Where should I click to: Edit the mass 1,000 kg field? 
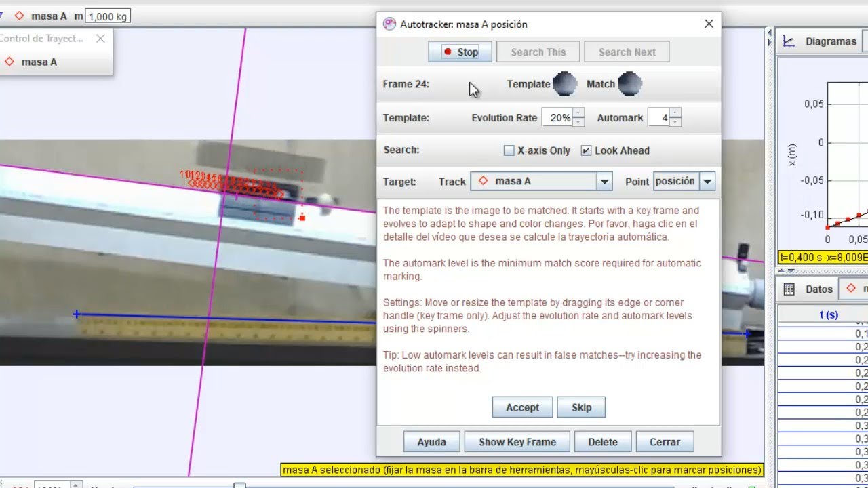108,16
